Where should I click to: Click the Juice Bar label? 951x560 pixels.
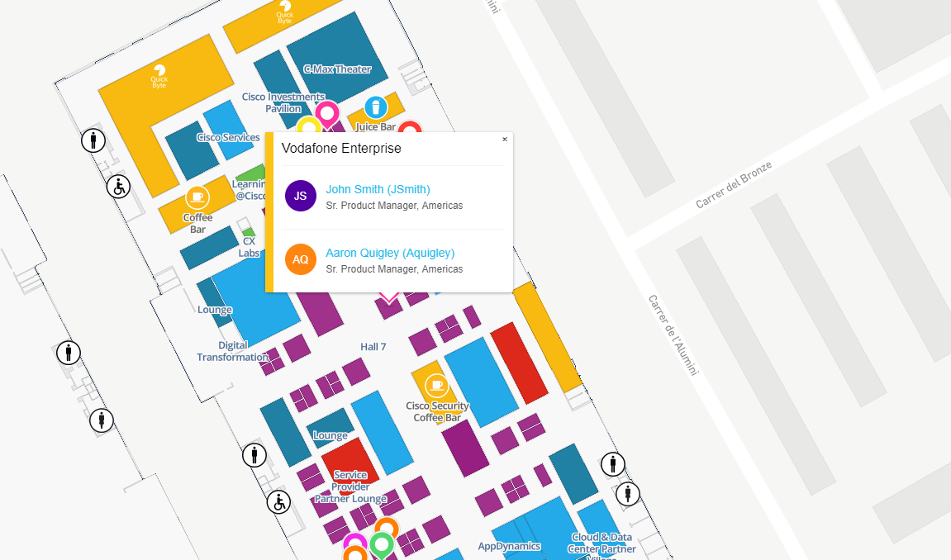pos(375,126)
